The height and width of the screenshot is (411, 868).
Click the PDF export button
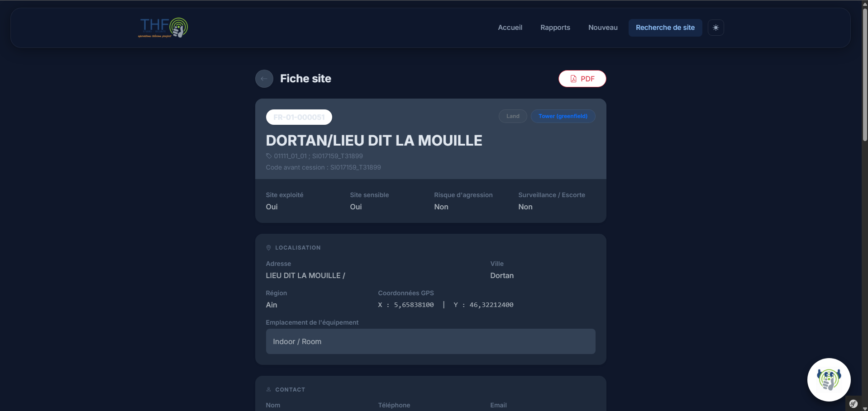[x=582, y=78]
